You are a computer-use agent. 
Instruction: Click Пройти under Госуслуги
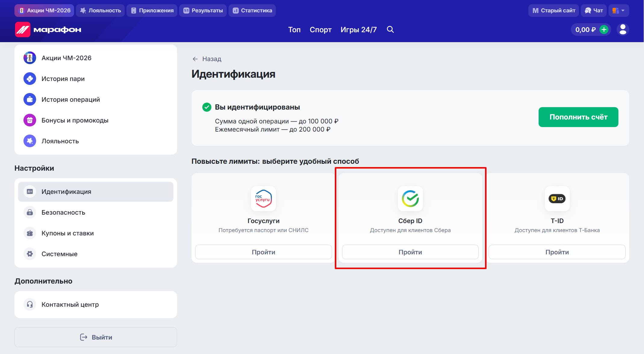[263, 252]
